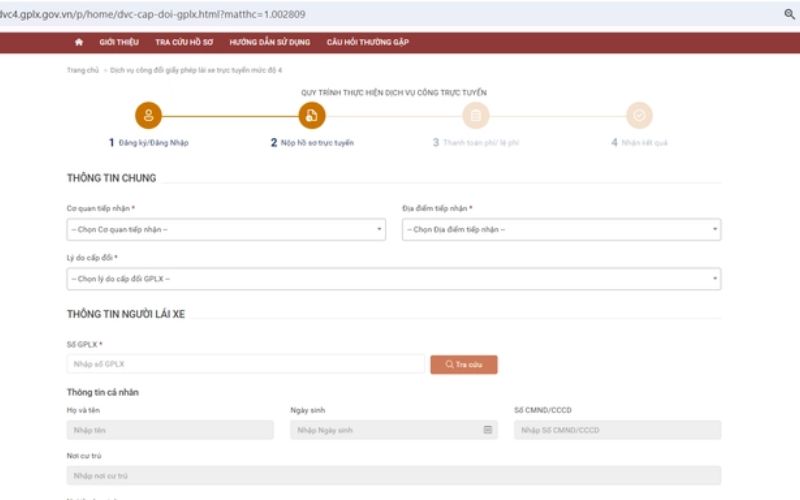Click the browser address bar URL

point(152,14)
